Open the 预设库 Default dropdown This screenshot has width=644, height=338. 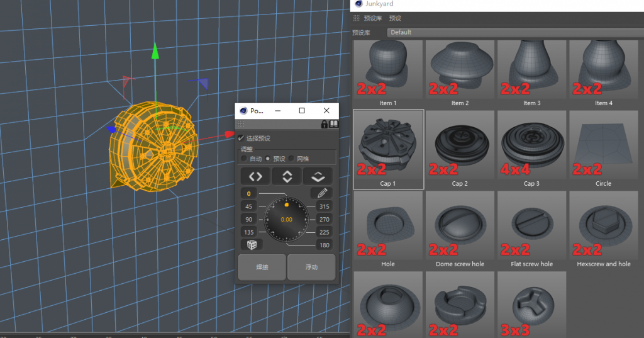point(516,32)
